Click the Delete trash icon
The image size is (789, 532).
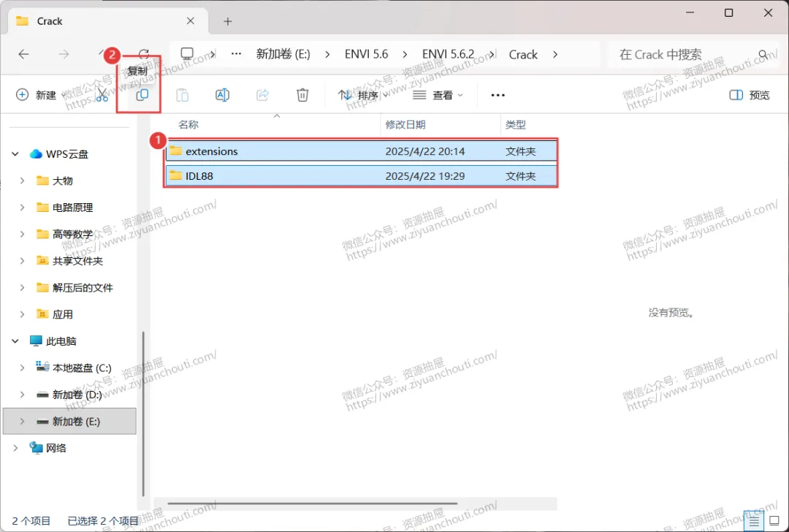pyautogui.click(x=302, y=94)
